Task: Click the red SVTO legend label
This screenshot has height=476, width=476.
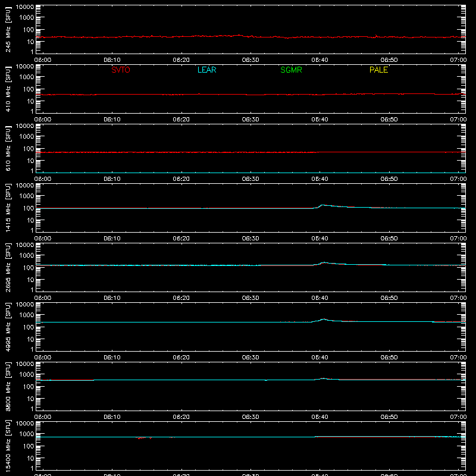Action: pyautogui.click(x=121, y=70)
